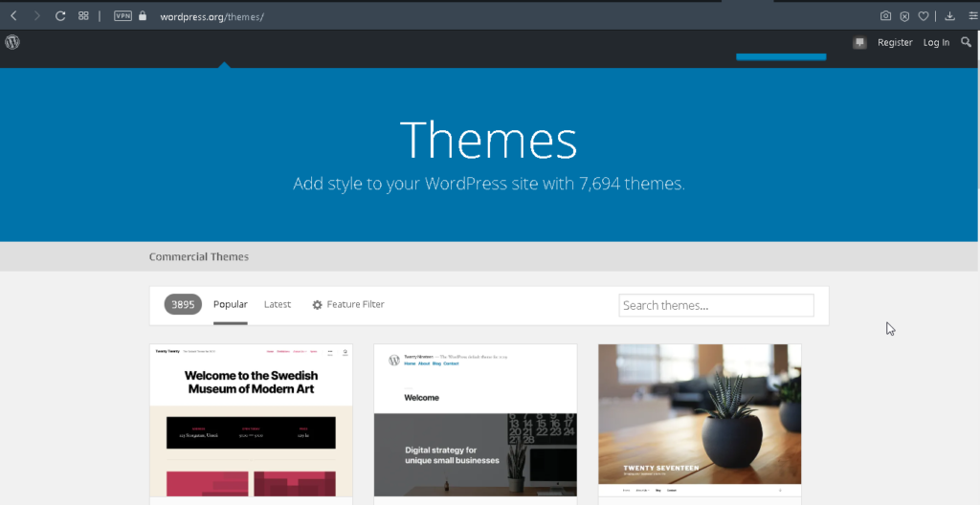Click the Log In link
Screen dimensions: 980x505
(936, 42)
